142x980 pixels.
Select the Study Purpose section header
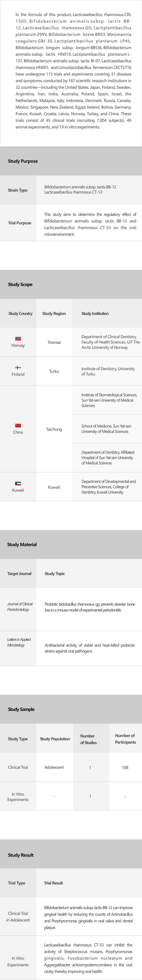click(23, 161)
